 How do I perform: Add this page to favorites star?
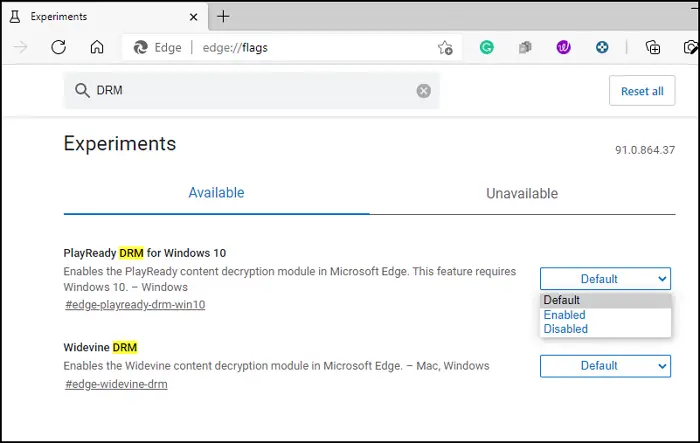(x=445, y=47)
